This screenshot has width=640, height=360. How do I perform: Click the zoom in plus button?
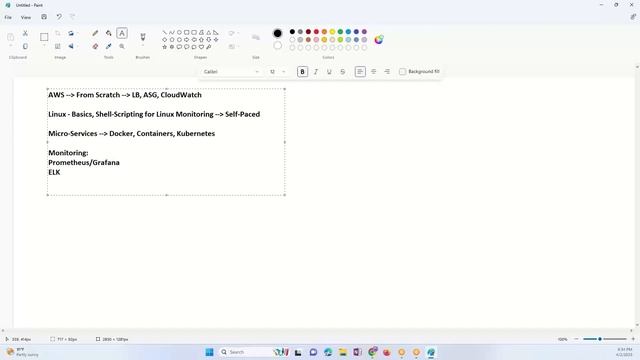633,339
